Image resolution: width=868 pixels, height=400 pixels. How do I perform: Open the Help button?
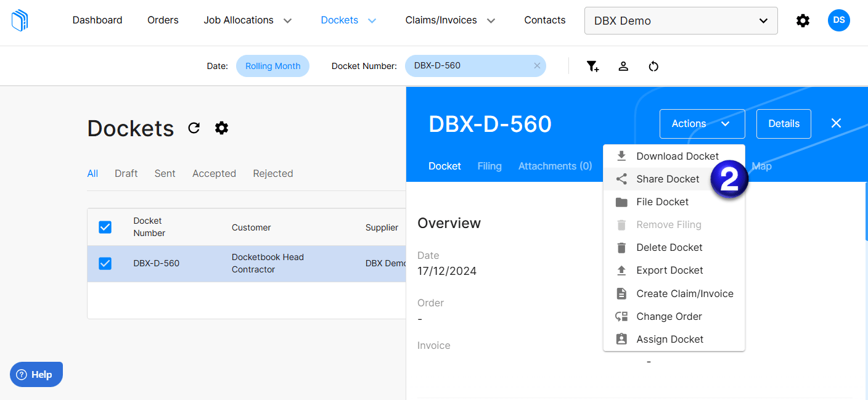click(x=36, y=374)
